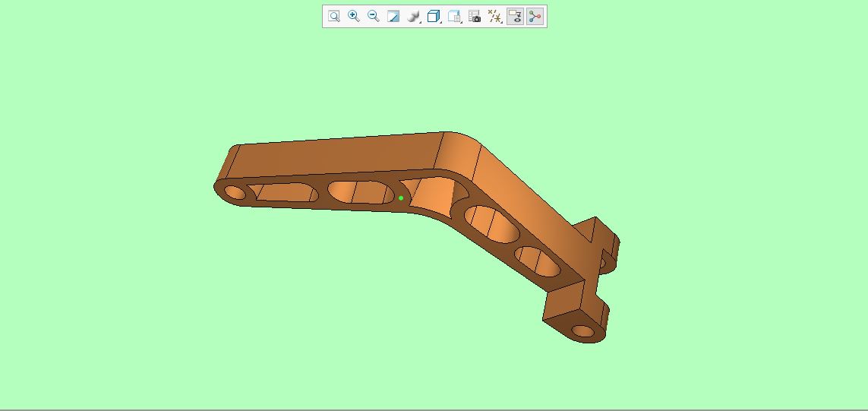Click the camera table snapshot icon
Screen dimensions: 868x411
pos(475,16)
